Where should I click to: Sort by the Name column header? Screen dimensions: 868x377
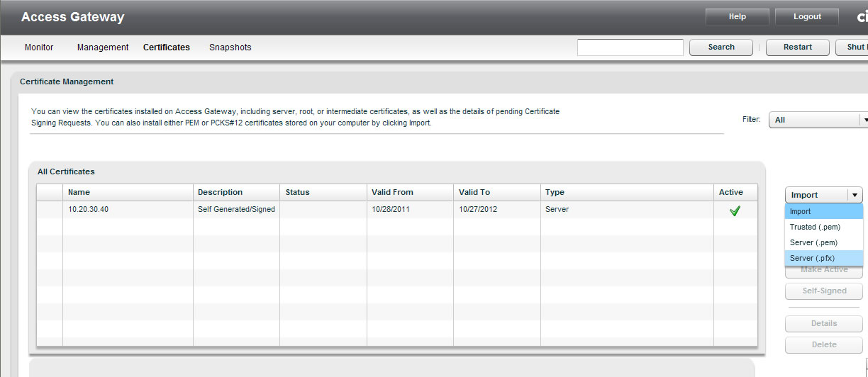coord(128,193)
